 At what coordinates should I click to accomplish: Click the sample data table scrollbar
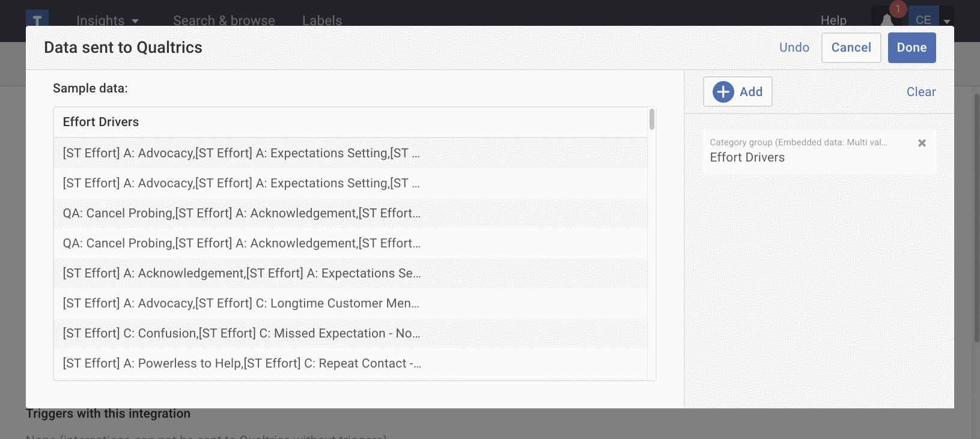coord(652,119)
